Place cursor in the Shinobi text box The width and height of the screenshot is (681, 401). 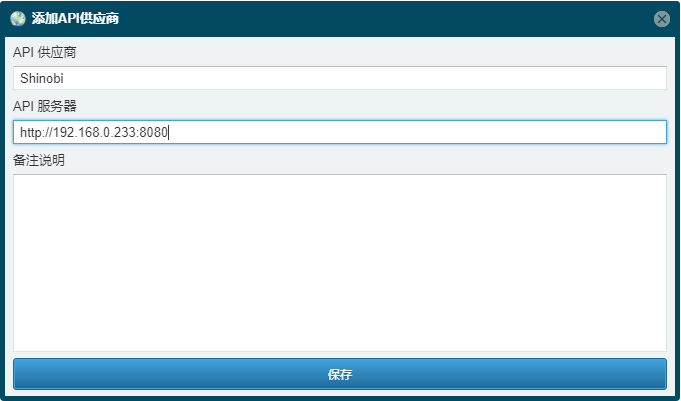point(340,78)
